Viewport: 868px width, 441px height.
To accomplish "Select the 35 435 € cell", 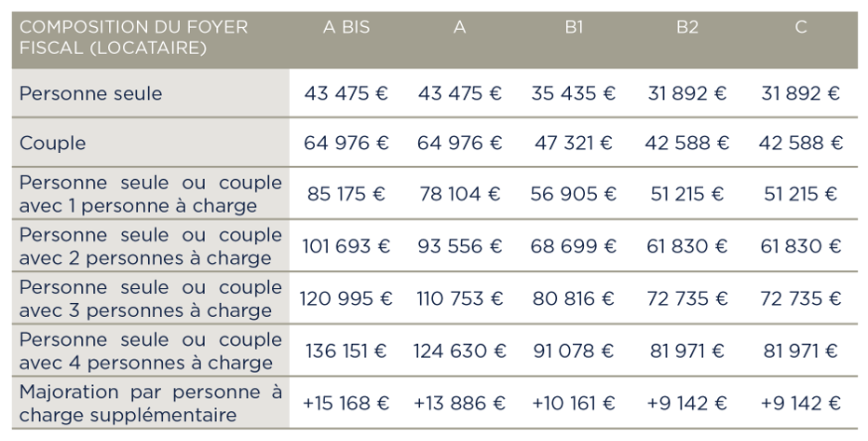I will pyautogui.click(x=574, y=93).
